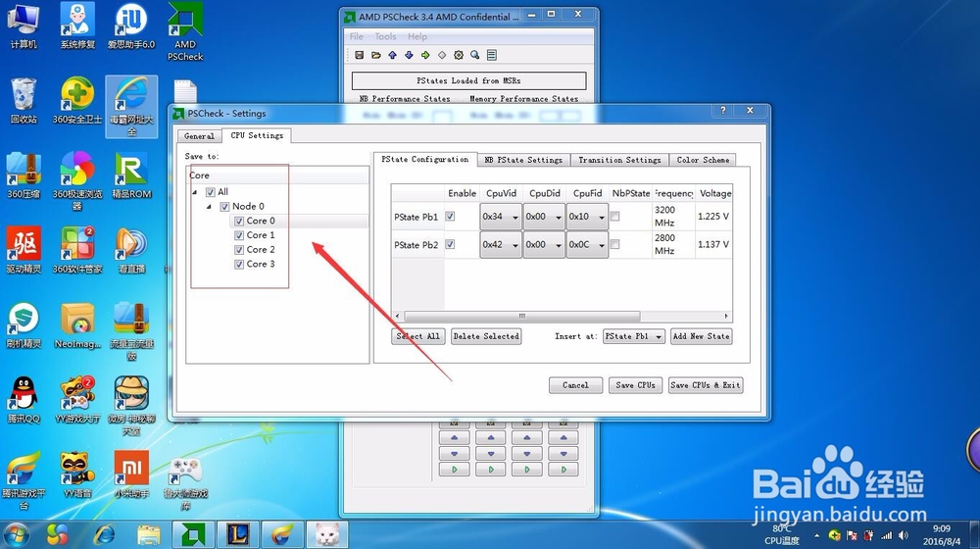Click the blue up arrow toolbar icon

coord(393,55)
